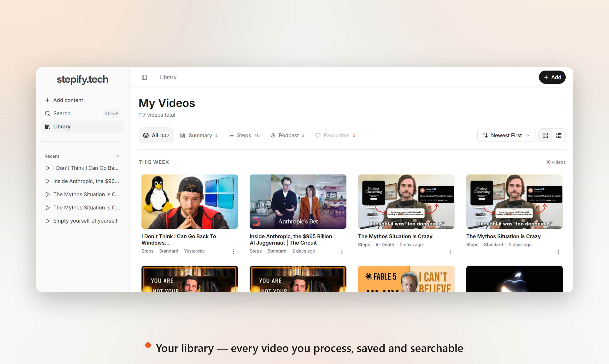This screenshot has height=364, width=609.
Task: Click the stacked layers icon on All tab
Action: (146, 135)
